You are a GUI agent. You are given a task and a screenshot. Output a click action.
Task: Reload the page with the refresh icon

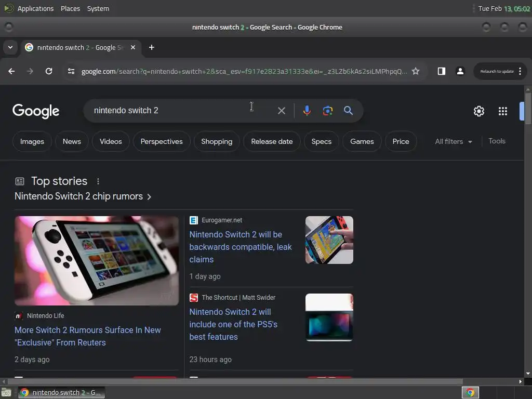(49, 71)
